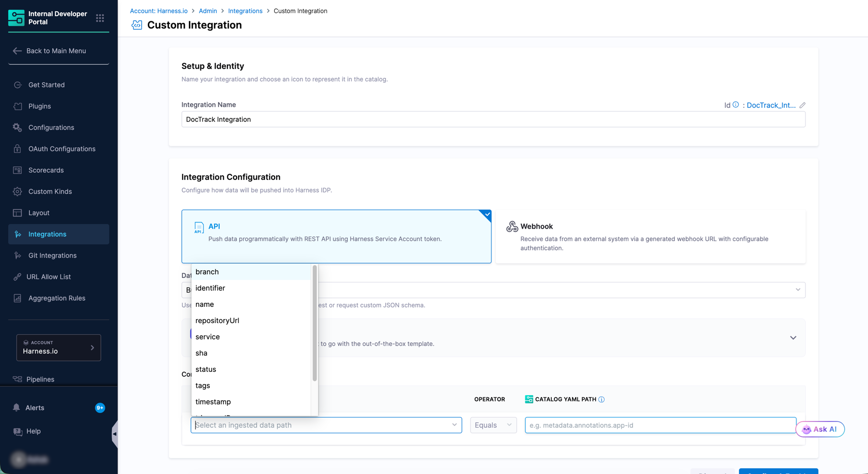The height and width of the screenshot is (474, 868).
Task: Choose sha from the data path list
Action: 251,353
